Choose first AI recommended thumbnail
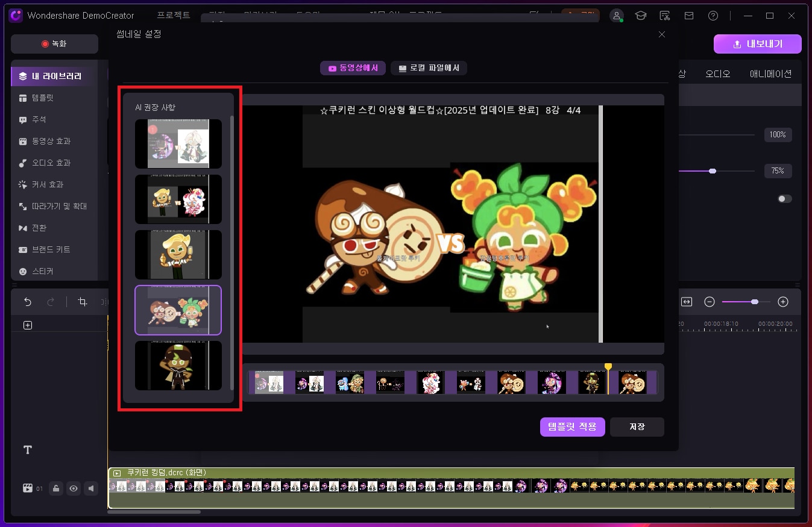Viewport: 812px width, 527px height. [178, 143]
